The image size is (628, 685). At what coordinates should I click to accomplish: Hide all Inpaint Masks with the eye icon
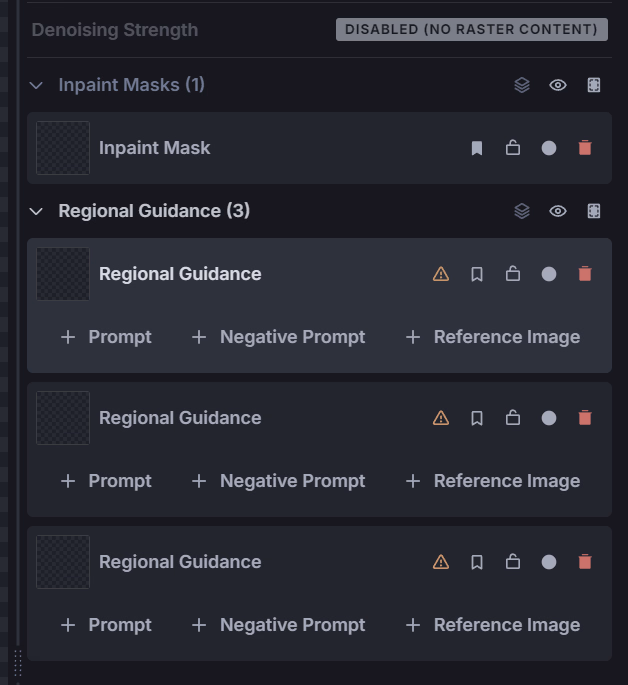click(558, 85)
